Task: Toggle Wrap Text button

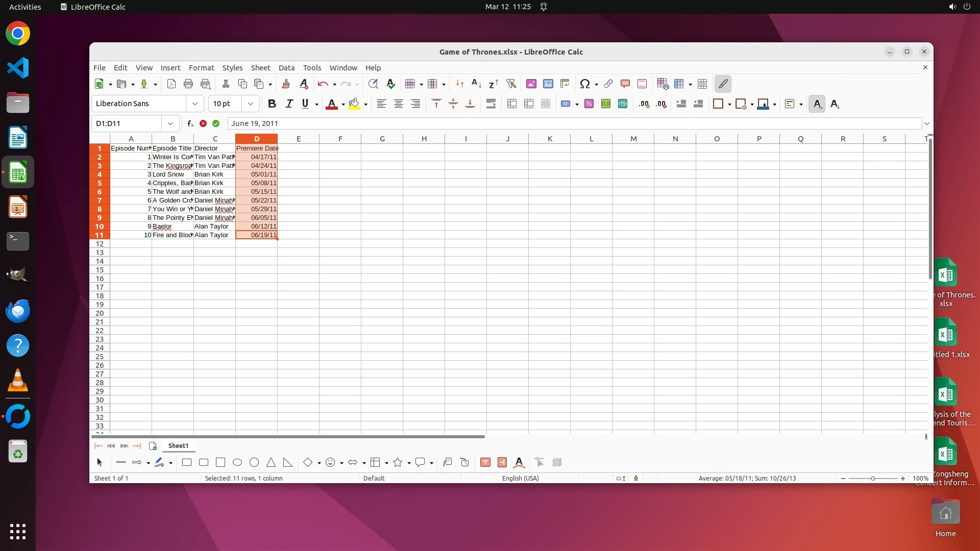Action: click(x=491, y=104)
